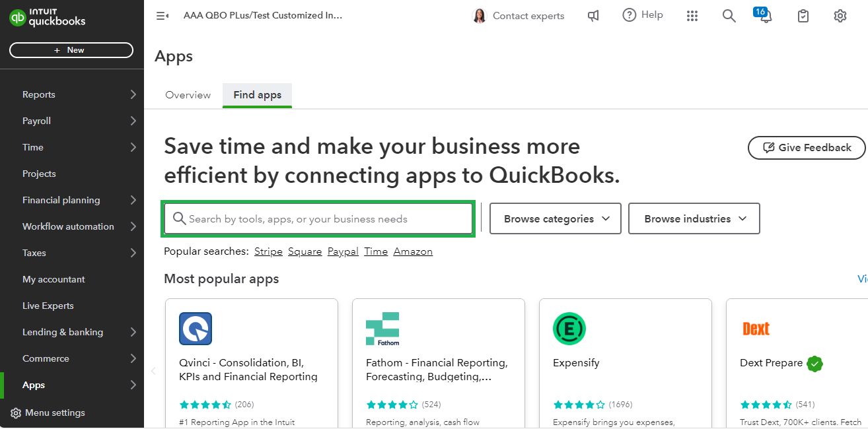Screen dimensions: 868x429
Task: Click the New button in sidebar
Action: click(x=71, y=50)
